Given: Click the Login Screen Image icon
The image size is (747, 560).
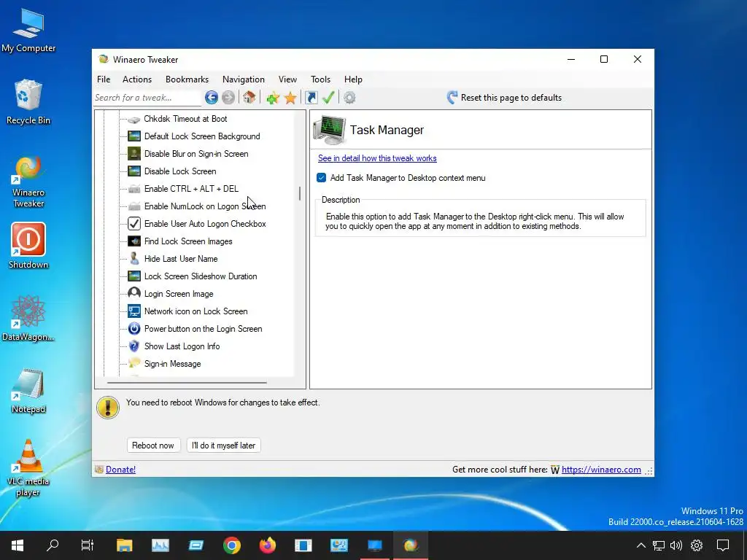Looking at the screenshot, I should coord(134,293).
